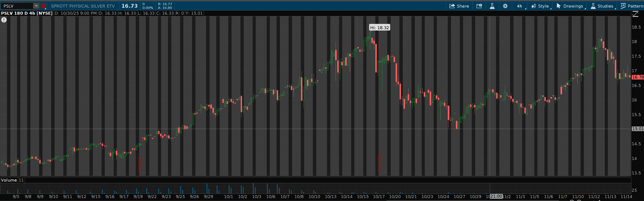Click the 16.78 last price label
The image size is (644, 201).
(x=638, y=77)
